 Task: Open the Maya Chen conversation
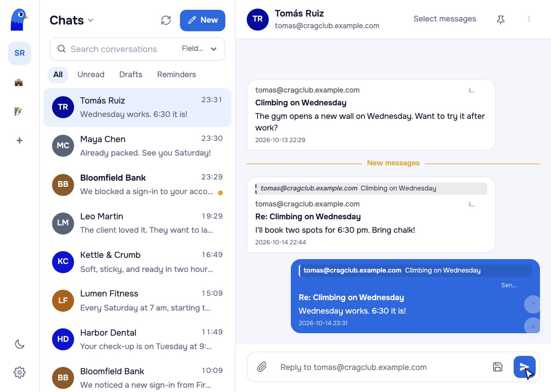tap(137, 146)
